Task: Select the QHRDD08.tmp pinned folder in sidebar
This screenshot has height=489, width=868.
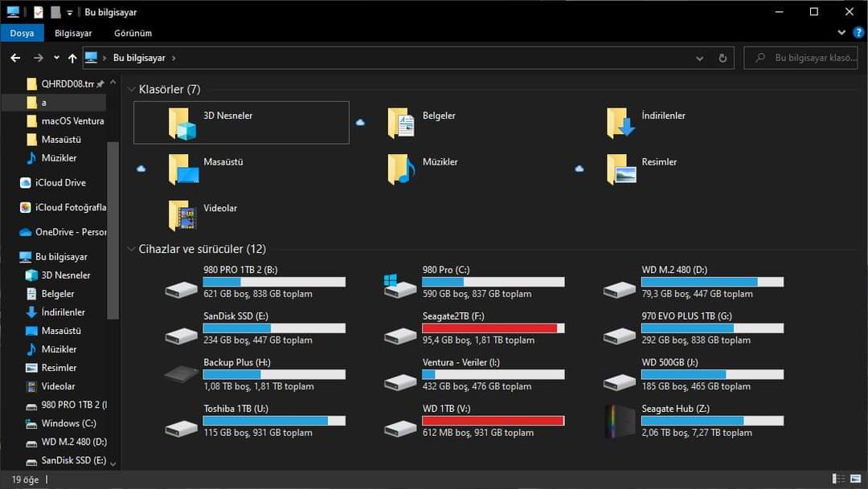Action: coord(66,84)
